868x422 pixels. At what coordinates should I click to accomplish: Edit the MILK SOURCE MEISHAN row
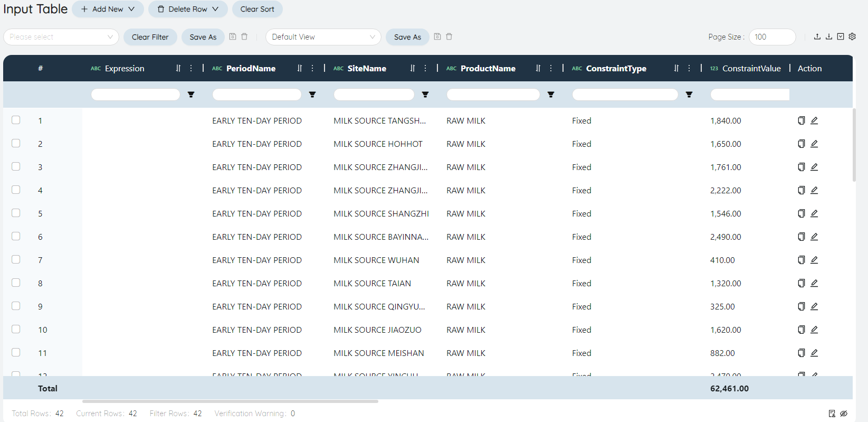point(814,353)
